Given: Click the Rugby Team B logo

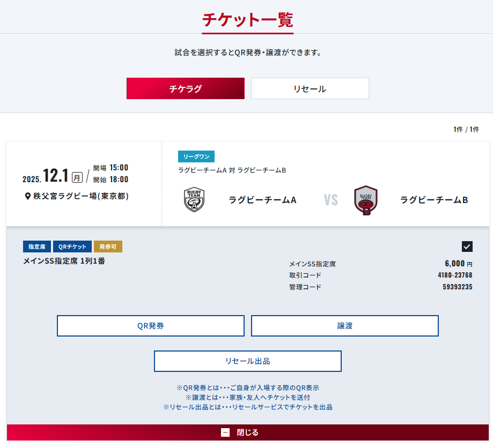Looking at the screenshot, I should click(x=366, y=200).
